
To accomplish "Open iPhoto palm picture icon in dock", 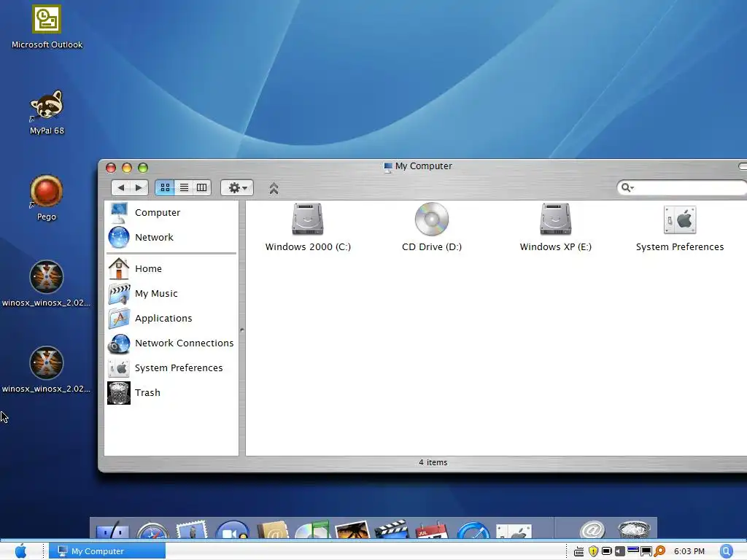I will tap(352, 530).
